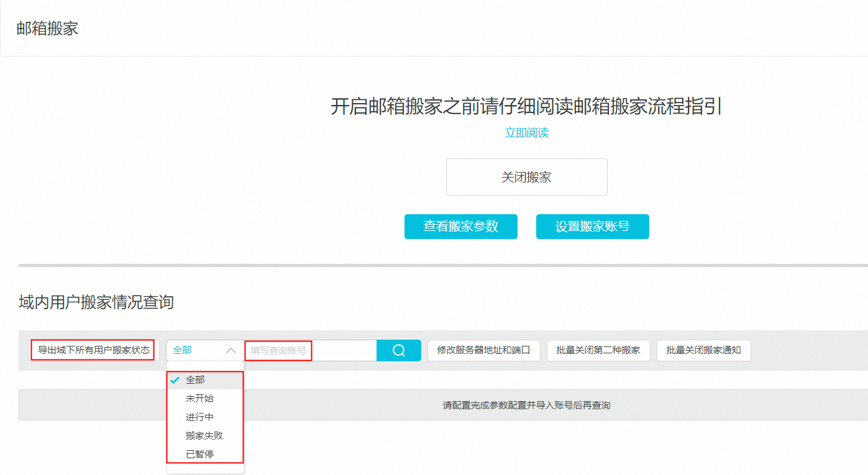Click the 关闭搬家 button
This screenshot has width=868, height=475.
pyautogui.click(x=526, y=176)
